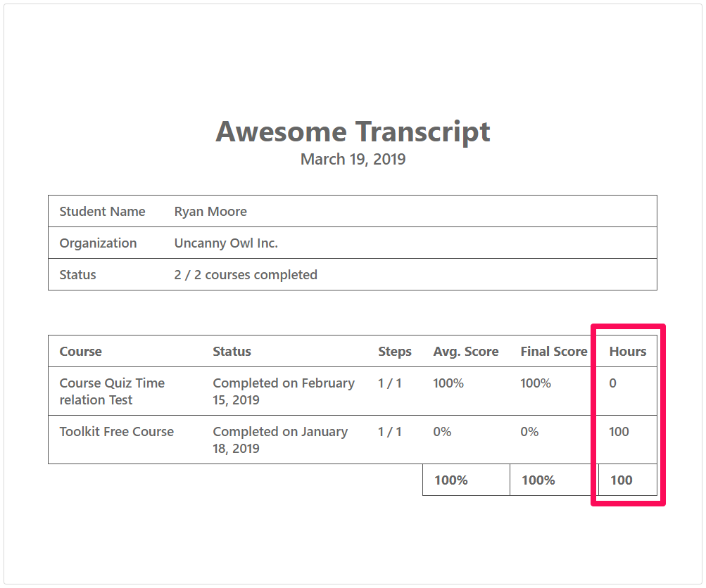Click the Steps column header

[394, 352]
